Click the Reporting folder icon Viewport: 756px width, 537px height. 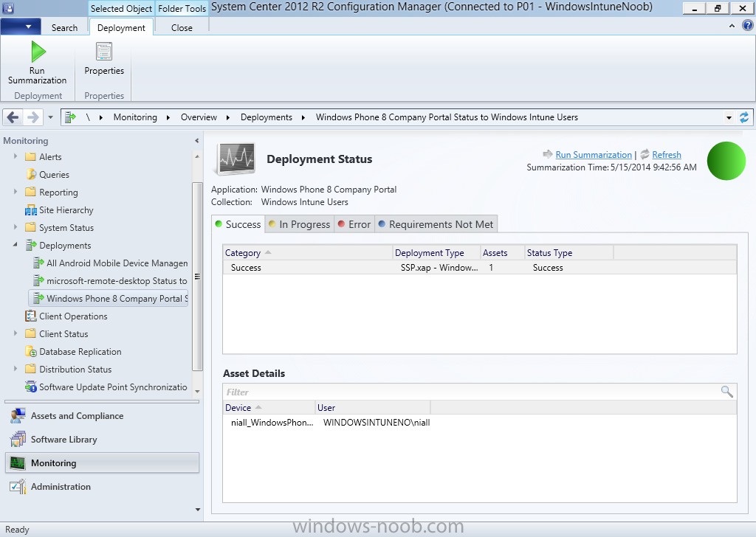(30, 192)
